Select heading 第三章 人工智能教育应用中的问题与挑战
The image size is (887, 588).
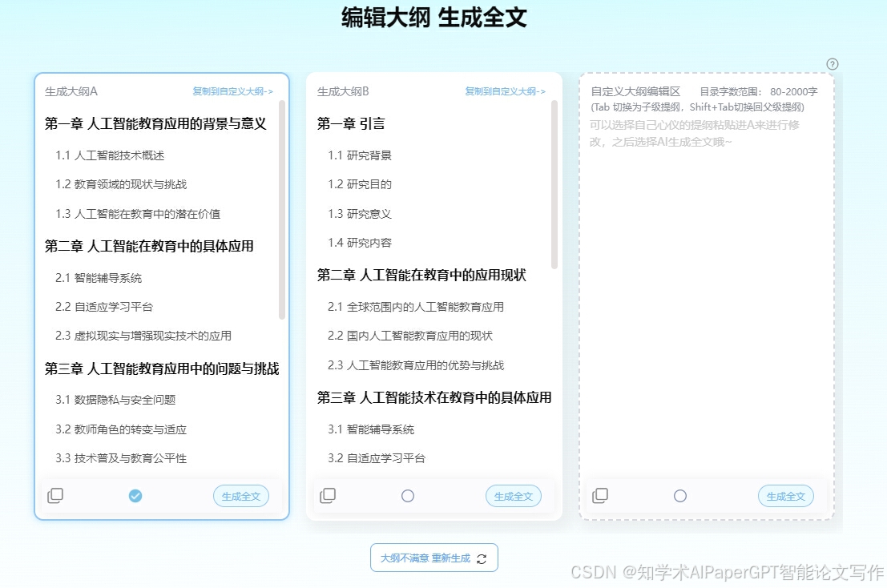click(162, 369)
